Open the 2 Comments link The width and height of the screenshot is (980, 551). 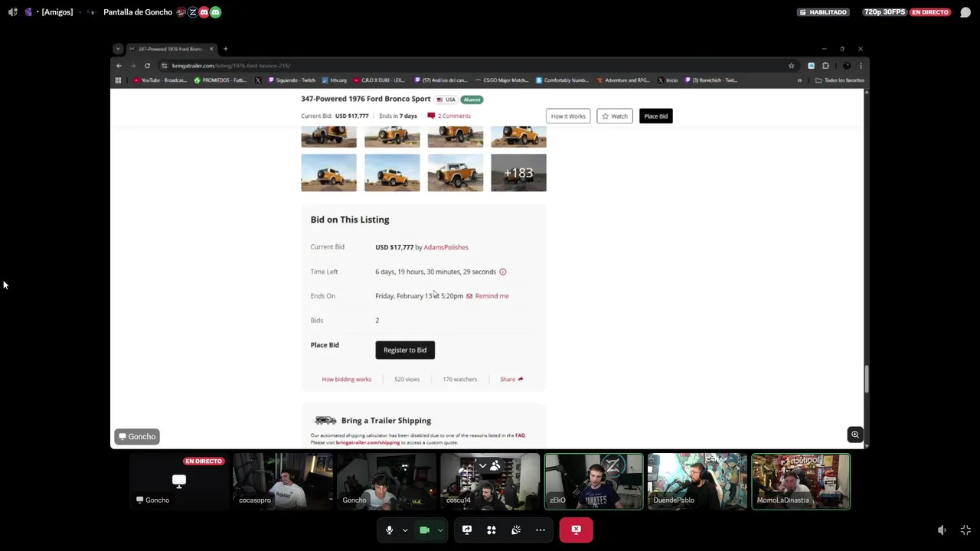[x=449, y=116]
